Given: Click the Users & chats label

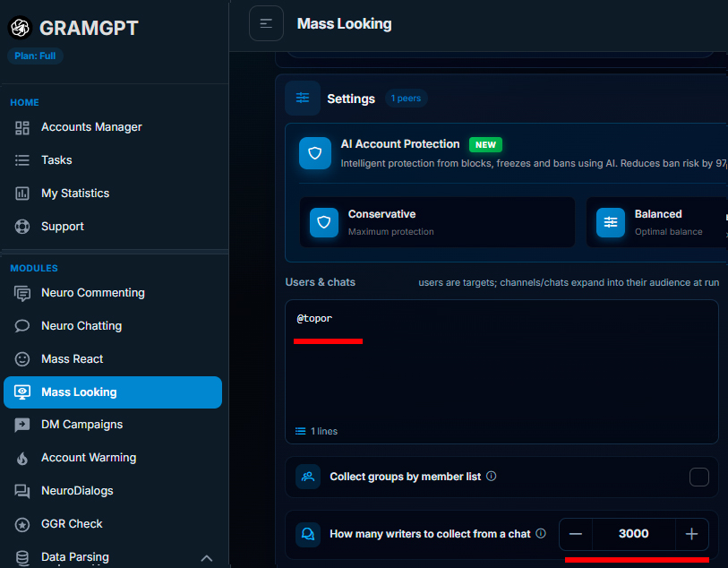Looking at the screenshot, I should click(x=321, y=282).
